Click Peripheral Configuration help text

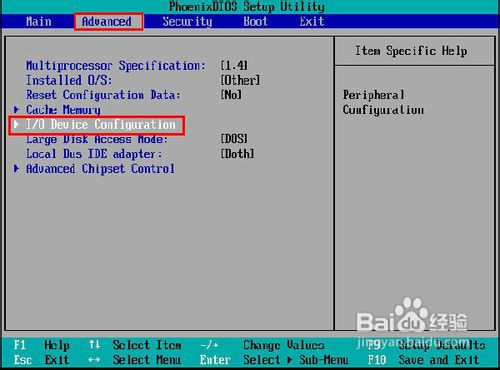pos(383,102)
